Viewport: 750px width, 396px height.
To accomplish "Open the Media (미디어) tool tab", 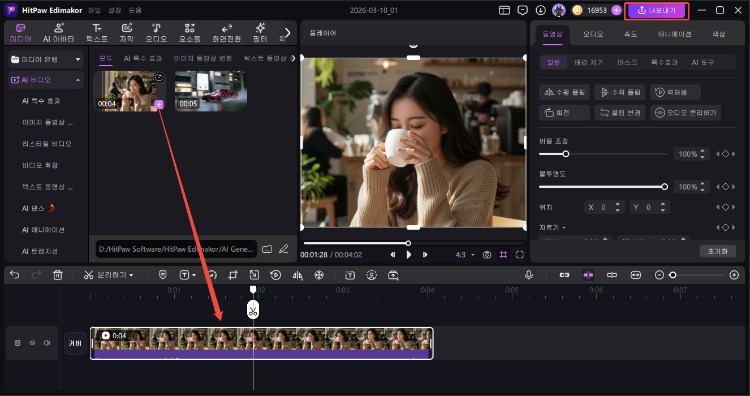I will pos(20,33).
